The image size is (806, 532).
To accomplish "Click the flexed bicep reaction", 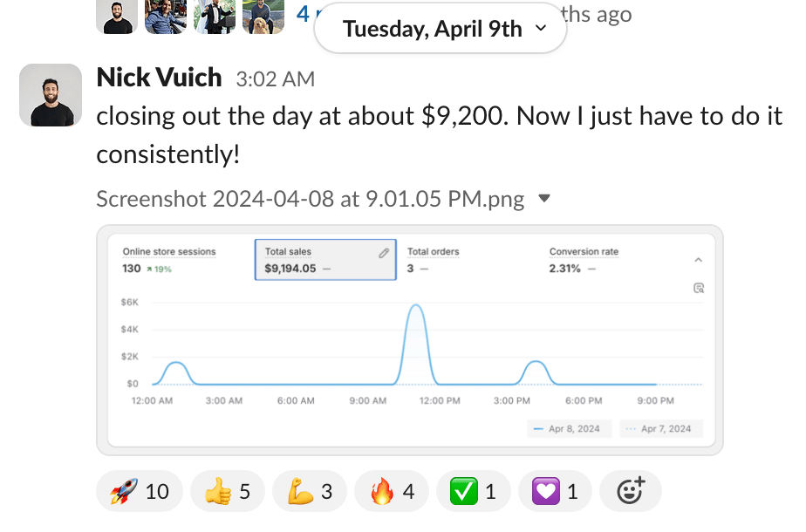I will (x=309, y=492).
